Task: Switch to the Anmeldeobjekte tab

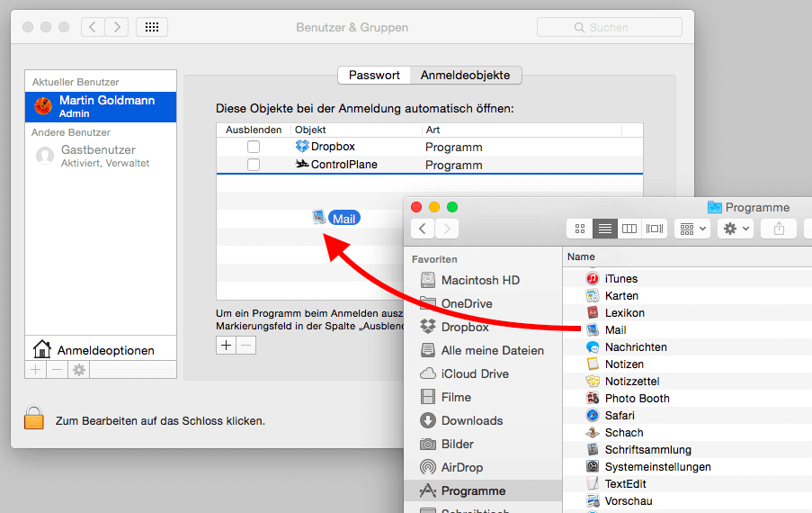Action: [x=465, y=75]
